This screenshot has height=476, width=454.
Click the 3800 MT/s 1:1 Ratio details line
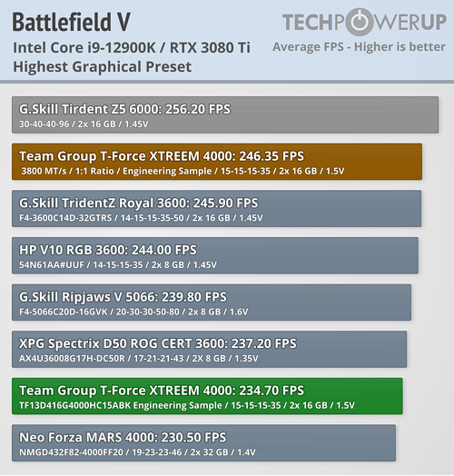[183, 171]
